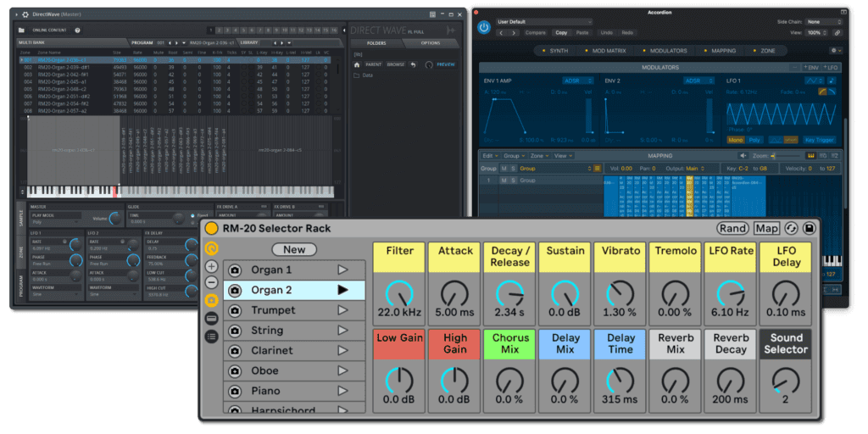Click the home icon in DirectWave browser
This screenshot has height=434, width=868.
pyautogui.click(x=357, y=64)
